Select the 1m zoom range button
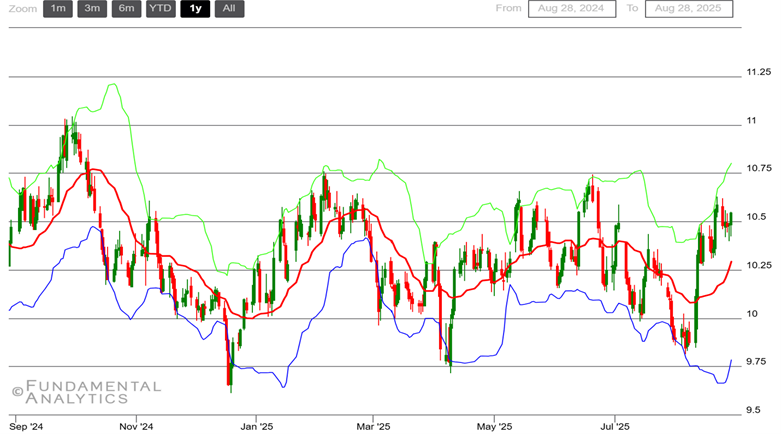781x434 pixels. pos(58,9)
